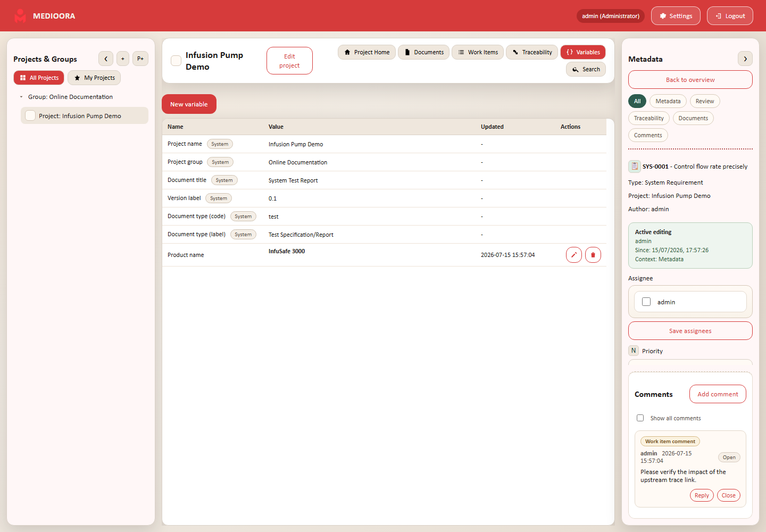
Task: Check the admin assignee checkbox
Action: [x=646, y=302]
